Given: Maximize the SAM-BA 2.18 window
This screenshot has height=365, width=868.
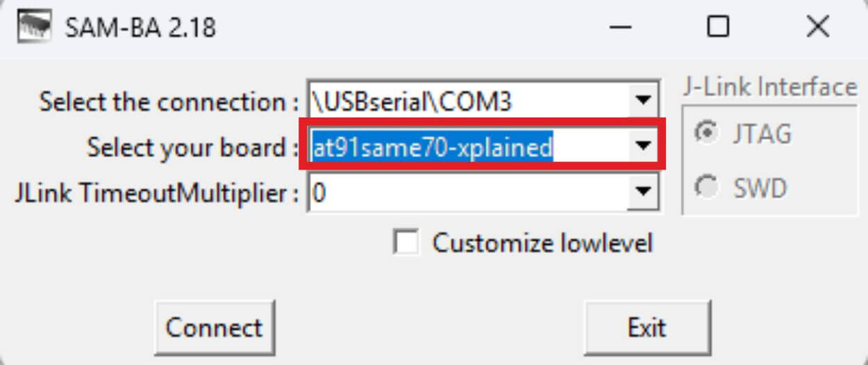Looking at the screenshot, I should pos(718,27).
